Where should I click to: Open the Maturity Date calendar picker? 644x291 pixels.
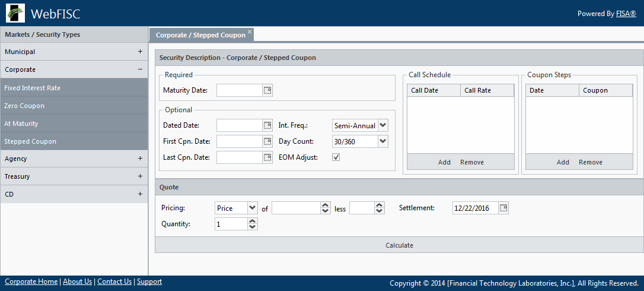pos(267,90)
